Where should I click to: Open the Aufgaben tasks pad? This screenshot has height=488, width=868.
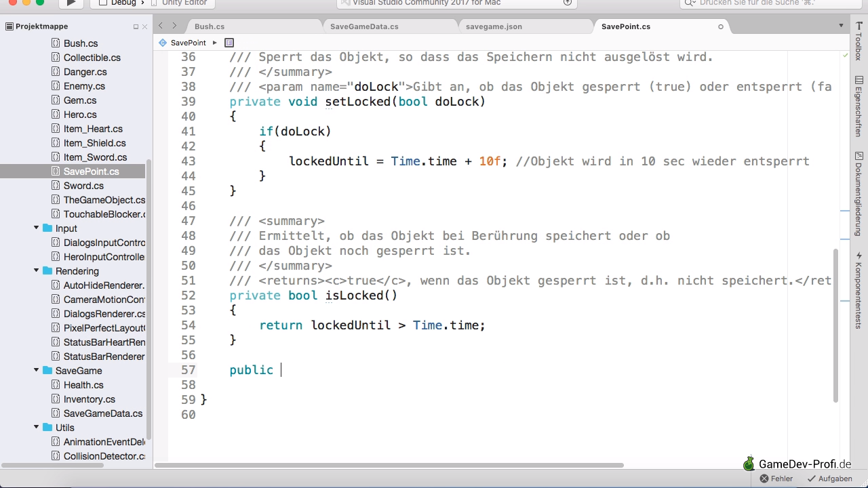click(829, 479)
